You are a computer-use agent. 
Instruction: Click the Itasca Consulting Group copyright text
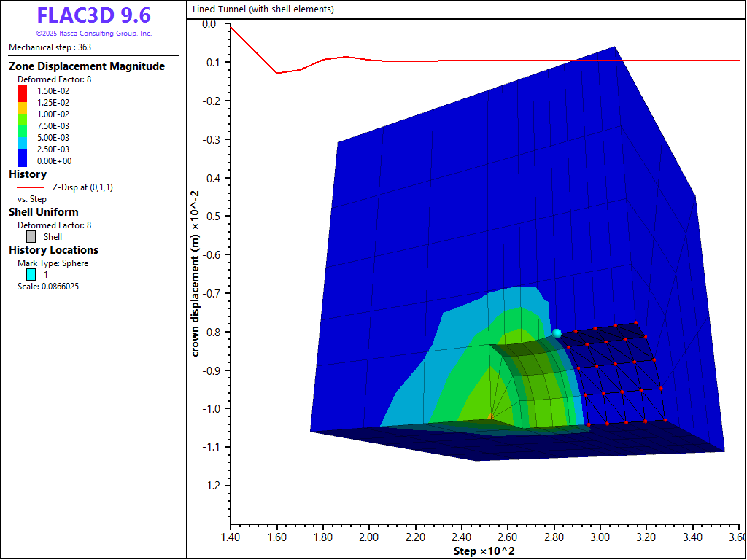(93, 34)
